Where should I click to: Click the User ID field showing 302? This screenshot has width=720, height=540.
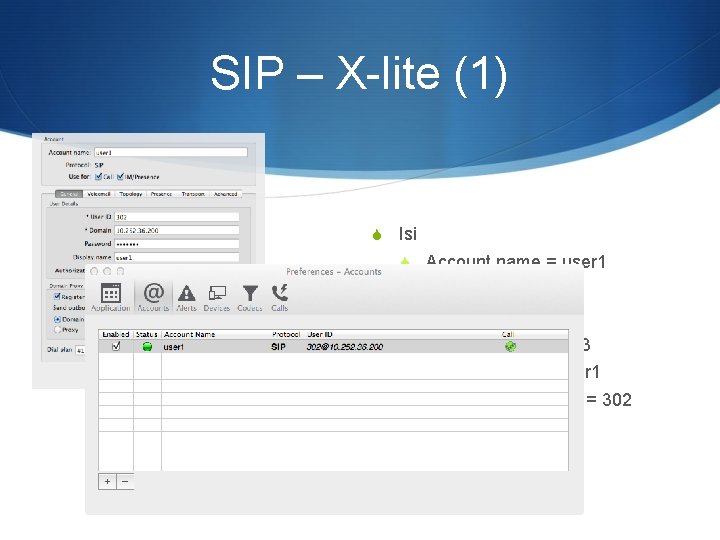pyautogui.click(x=177, y=217)
